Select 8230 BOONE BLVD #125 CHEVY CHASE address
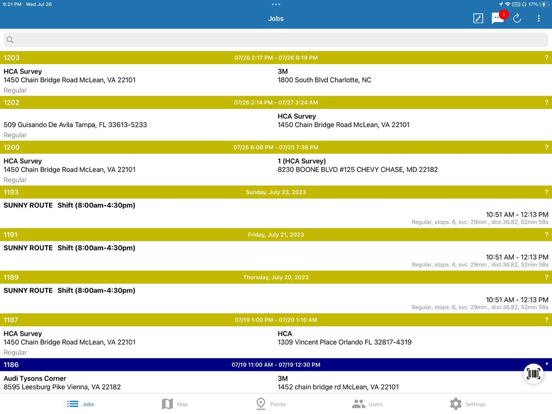 (358, 170)
